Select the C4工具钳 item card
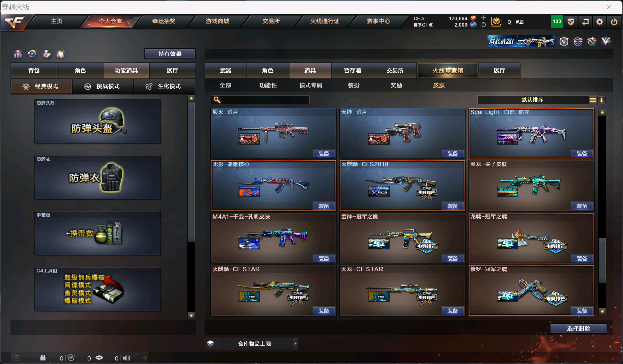 click(97, 289)
